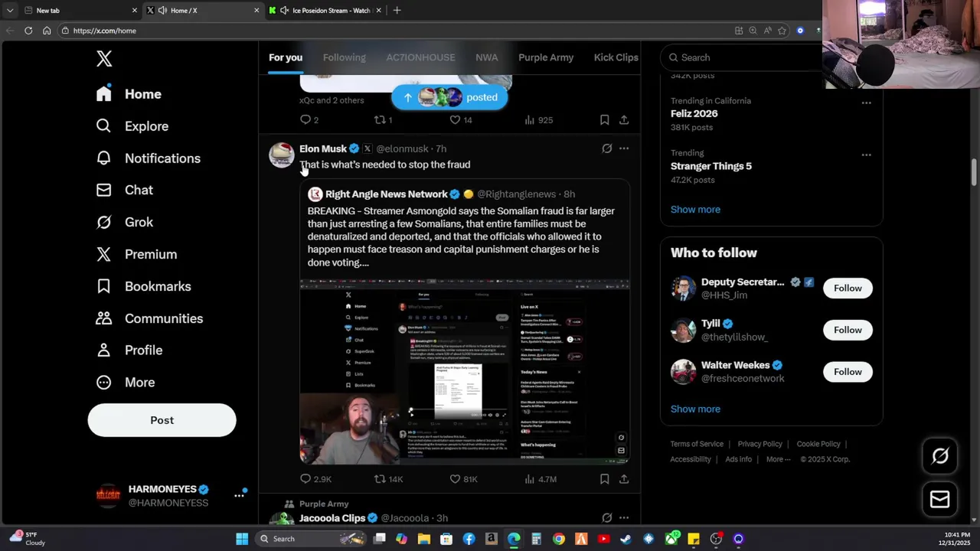Open the weather widget in taskbar

[x=27, y=539]
